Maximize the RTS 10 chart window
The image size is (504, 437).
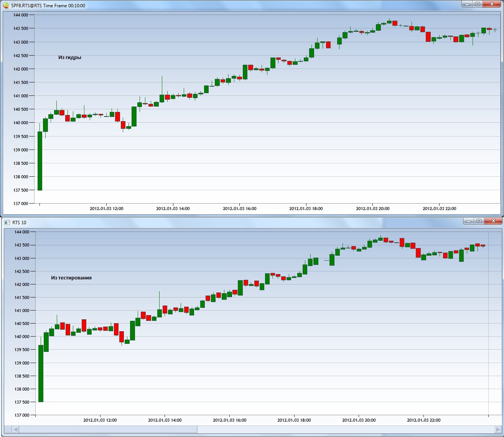click(x=479, y=221)
